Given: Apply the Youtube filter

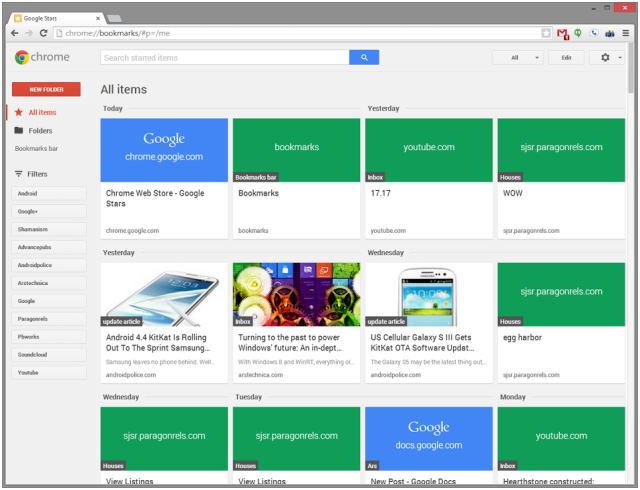Looking at the screenshot, I should [49, 373].
